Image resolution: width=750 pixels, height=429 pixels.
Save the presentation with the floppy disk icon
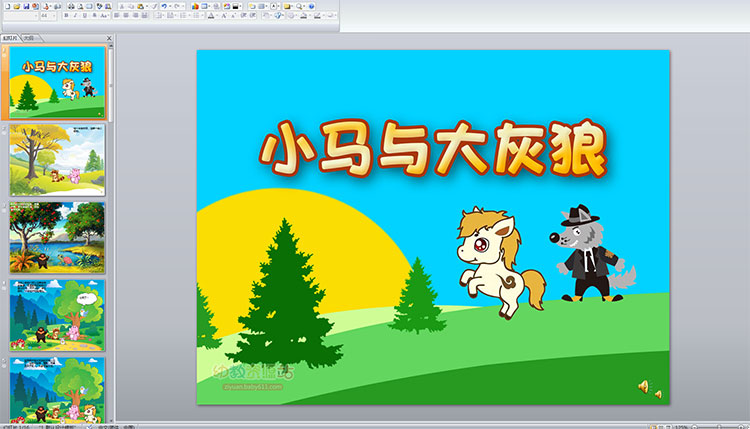point(26,6)
